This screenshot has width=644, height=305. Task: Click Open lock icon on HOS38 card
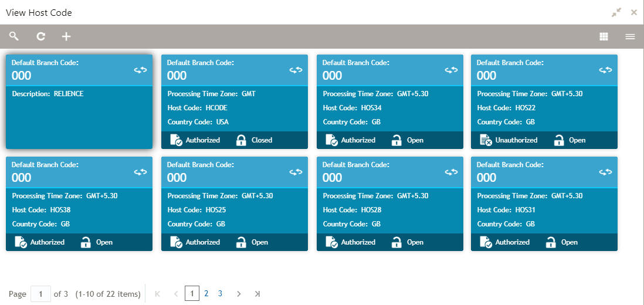point(86,242)
